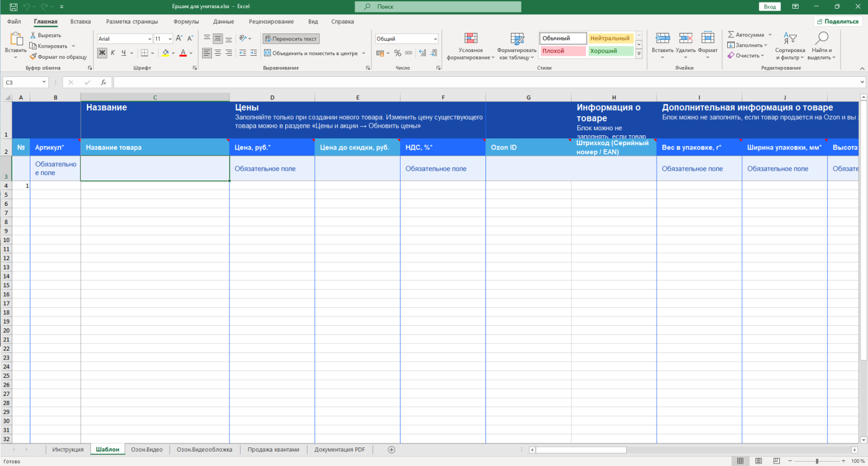Expand the cell styles gallery
Viewport: 868px width, 466px height.
pos(640,53)
